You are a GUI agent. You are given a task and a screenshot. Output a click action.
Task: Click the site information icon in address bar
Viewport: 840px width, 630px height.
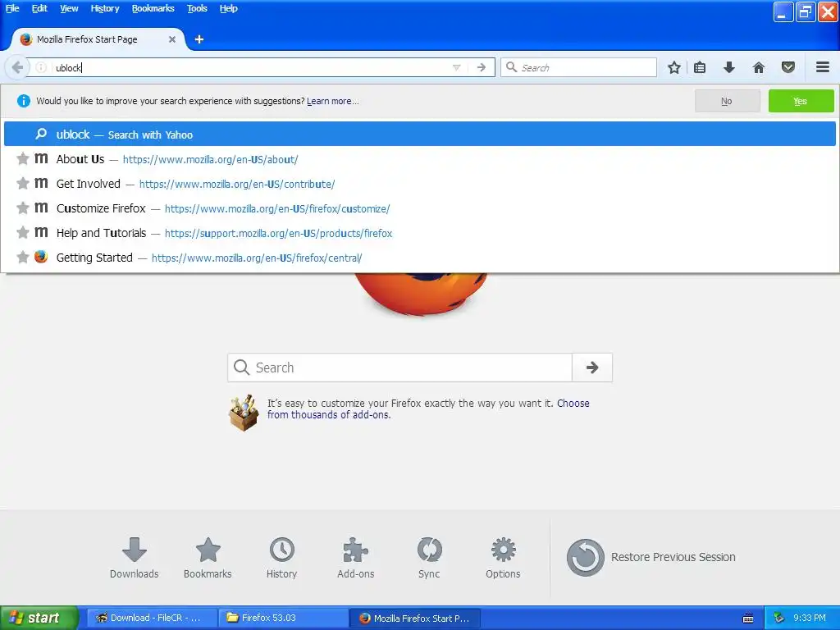[x=41, y=67]
